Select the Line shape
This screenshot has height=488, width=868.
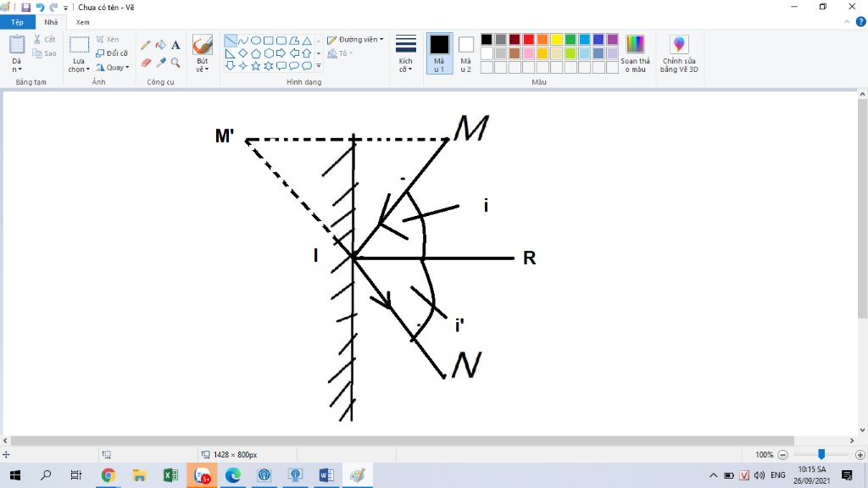(231, 41)
